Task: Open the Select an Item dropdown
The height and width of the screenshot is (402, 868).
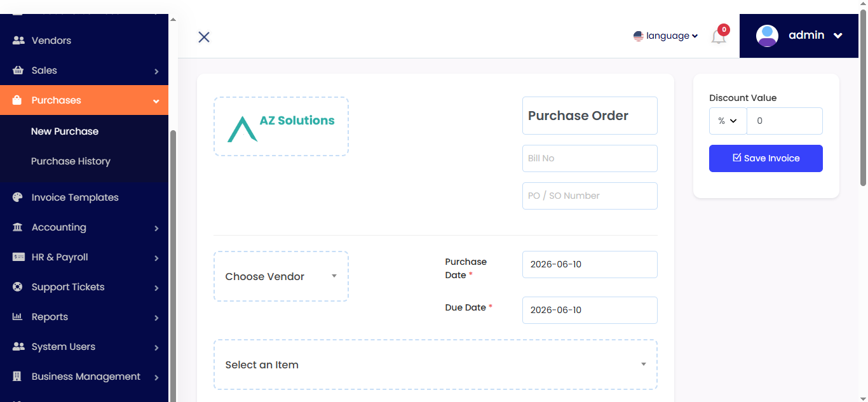Action: coord(435,365)
